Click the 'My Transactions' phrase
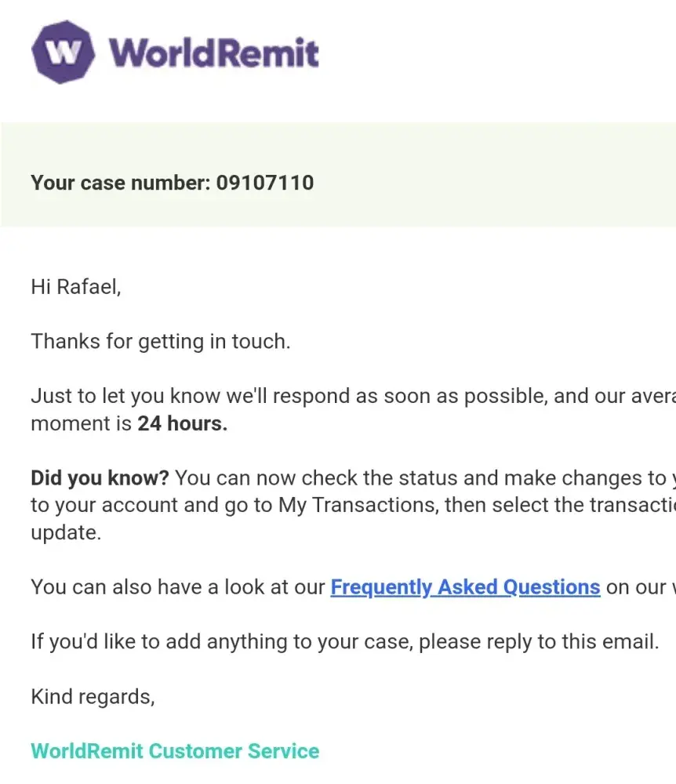The height and width of the screenshot is (784, 676). [356, 506]
